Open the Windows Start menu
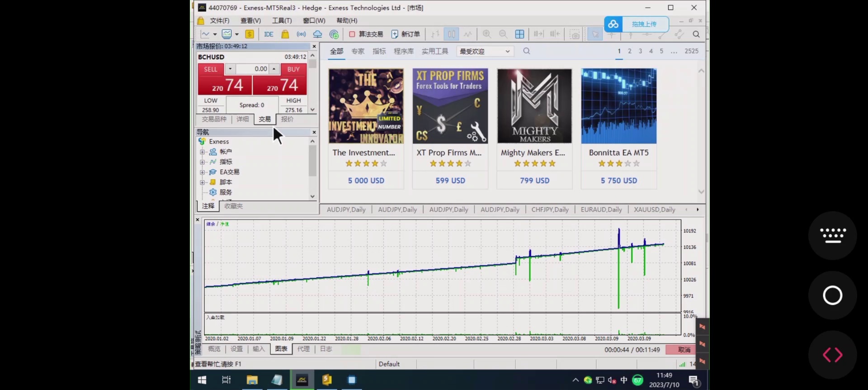868x390 pixels. click(202, 380)
